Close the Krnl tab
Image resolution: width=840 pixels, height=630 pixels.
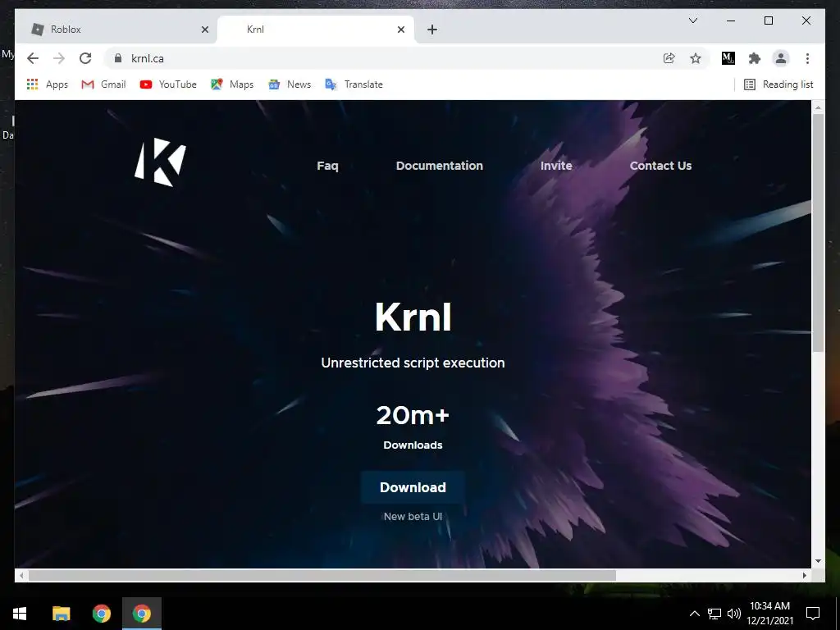pyautogui.click(x=400, y=30)
